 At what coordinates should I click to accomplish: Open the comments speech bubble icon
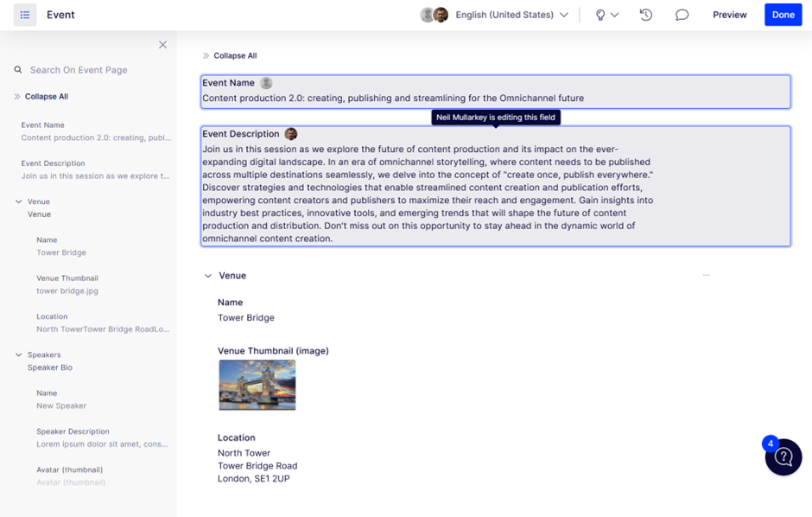[x=682, y=15]
